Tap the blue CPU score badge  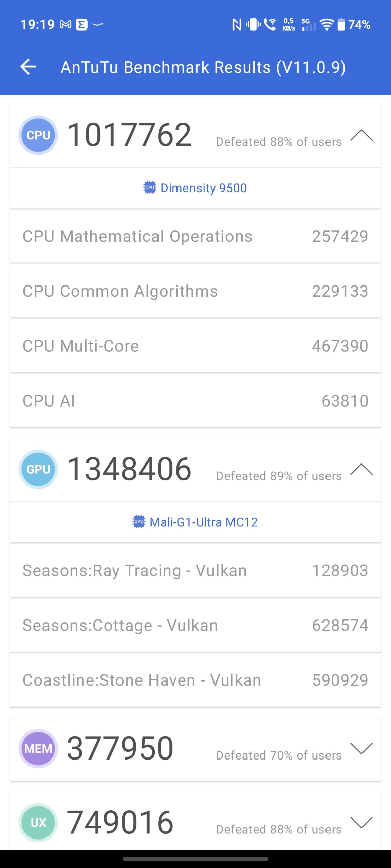(x=38, y=135)
